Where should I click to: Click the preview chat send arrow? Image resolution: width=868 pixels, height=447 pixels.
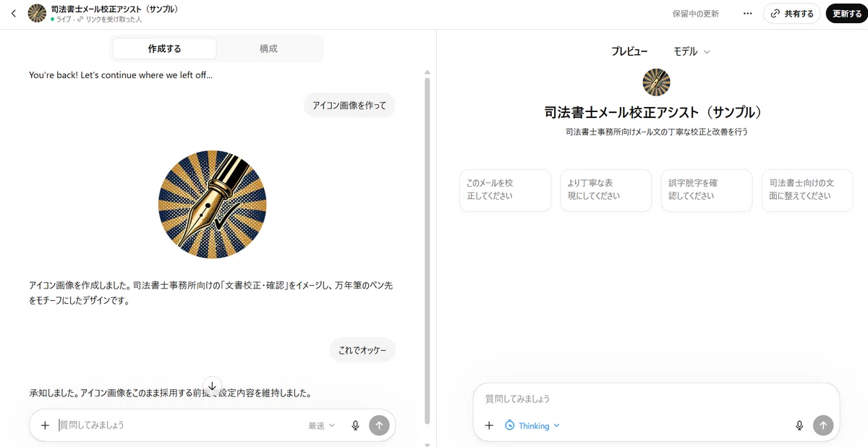[x=823, y=425]
